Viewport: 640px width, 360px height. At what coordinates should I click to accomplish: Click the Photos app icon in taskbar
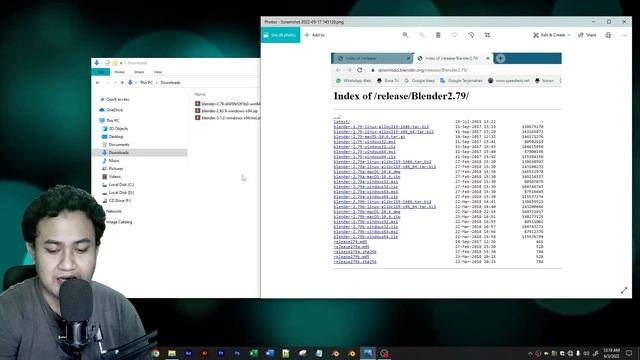(x=368, y=353)
